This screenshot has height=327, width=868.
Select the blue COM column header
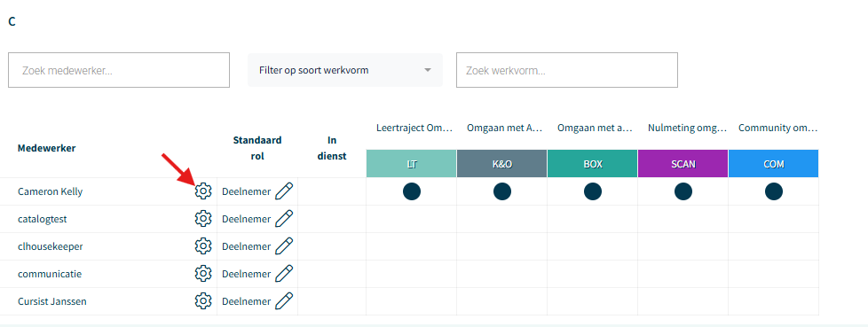(x=773, y=163)
